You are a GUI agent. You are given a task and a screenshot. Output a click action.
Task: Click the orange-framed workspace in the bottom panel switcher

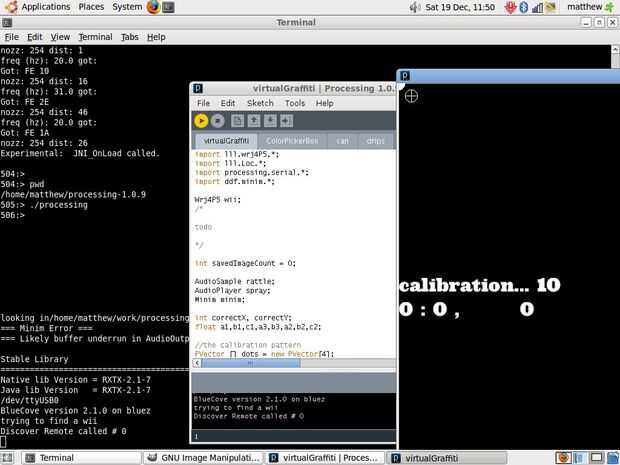[x=563, y=458]
